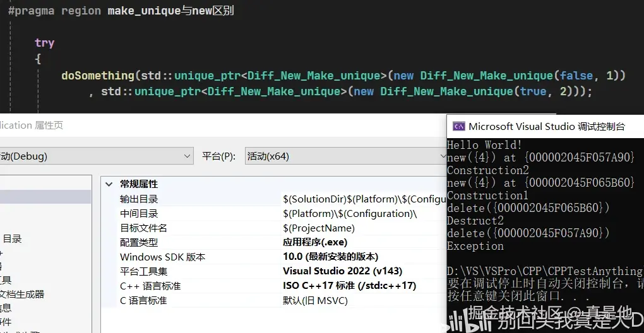The height and width of the screenshot is (333, 644).
Task: Open the configuration dropdown showing (Debug)
Action: point(97,156)
